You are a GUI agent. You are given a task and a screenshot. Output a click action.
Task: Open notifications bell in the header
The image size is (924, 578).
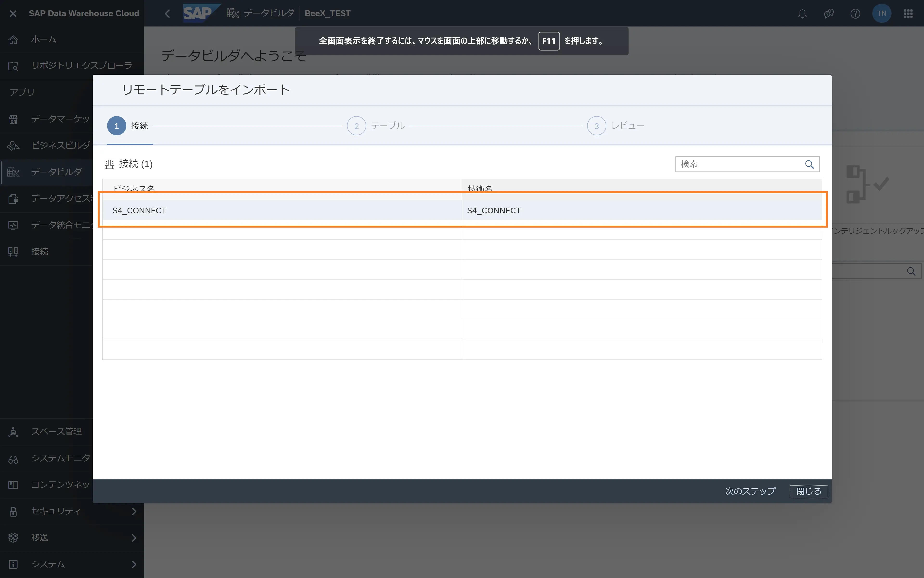(802, 14)
